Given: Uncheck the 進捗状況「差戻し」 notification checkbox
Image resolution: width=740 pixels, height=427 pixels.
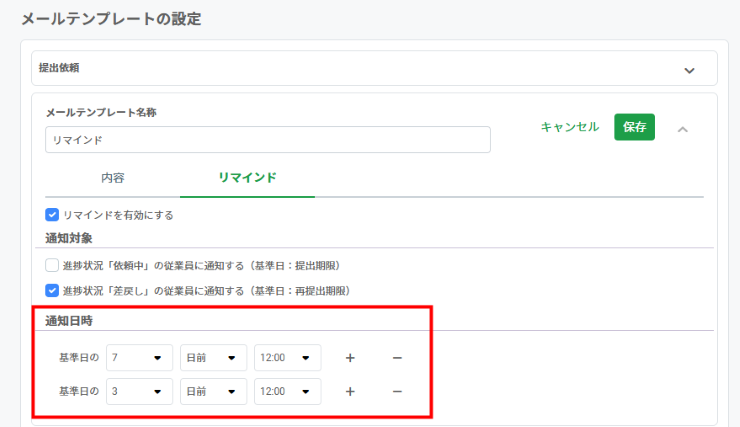Looking at the screenshot, I should tap(52, 291).
